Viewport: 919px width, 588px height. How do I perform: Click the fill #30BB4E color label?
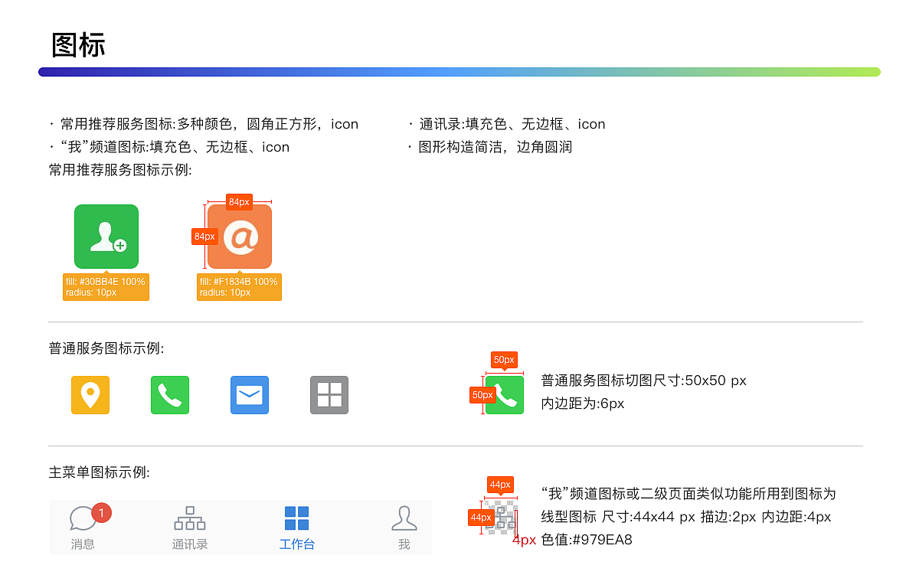coord(106,286)
